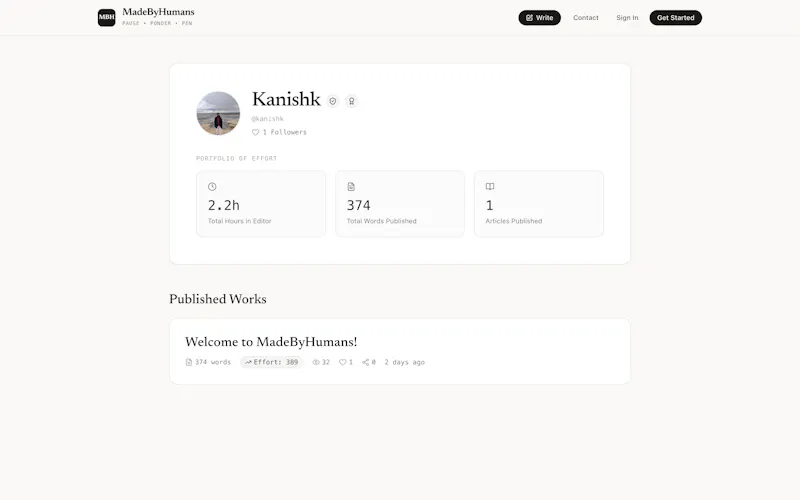The width and height of the screenshot is (800, 500).
Task: Click the share icon on the article
Action: tap(366, 362)
